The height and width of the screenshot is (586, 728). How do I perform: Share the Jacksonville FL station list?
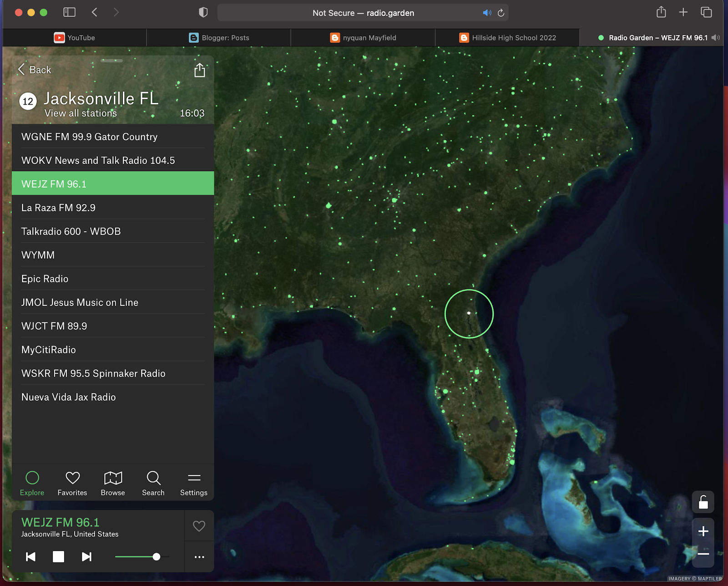point(200,70)
